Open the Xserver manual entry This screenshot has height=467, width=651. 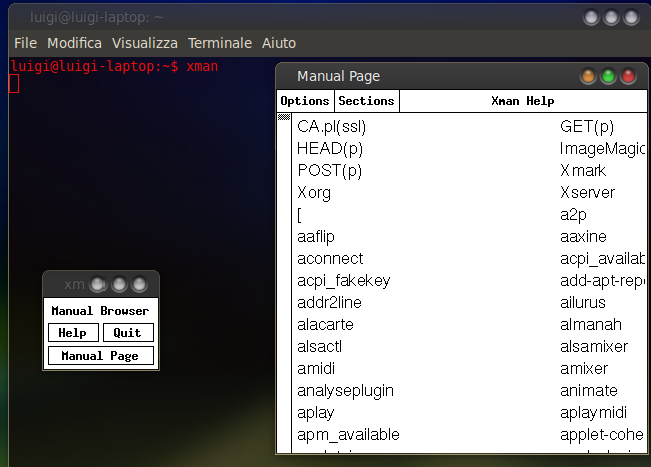tap(587, 193)
